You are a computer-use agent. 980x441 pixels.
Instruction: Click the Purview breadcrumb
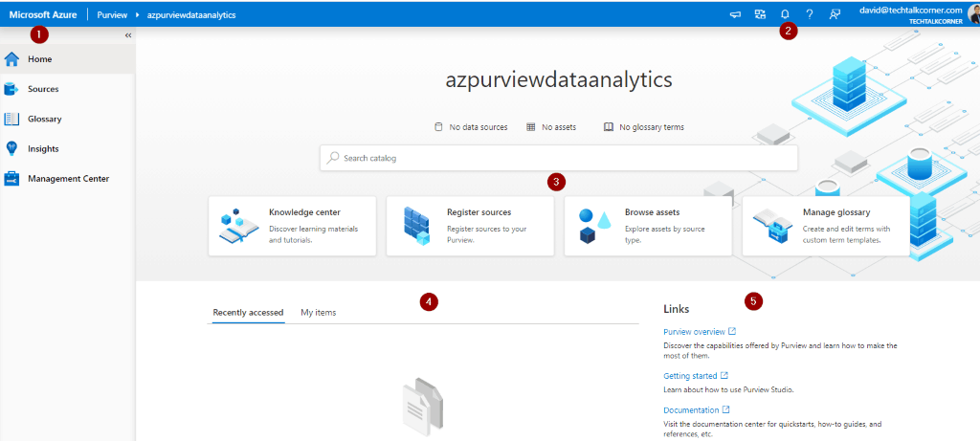click(x=112, y=14)
